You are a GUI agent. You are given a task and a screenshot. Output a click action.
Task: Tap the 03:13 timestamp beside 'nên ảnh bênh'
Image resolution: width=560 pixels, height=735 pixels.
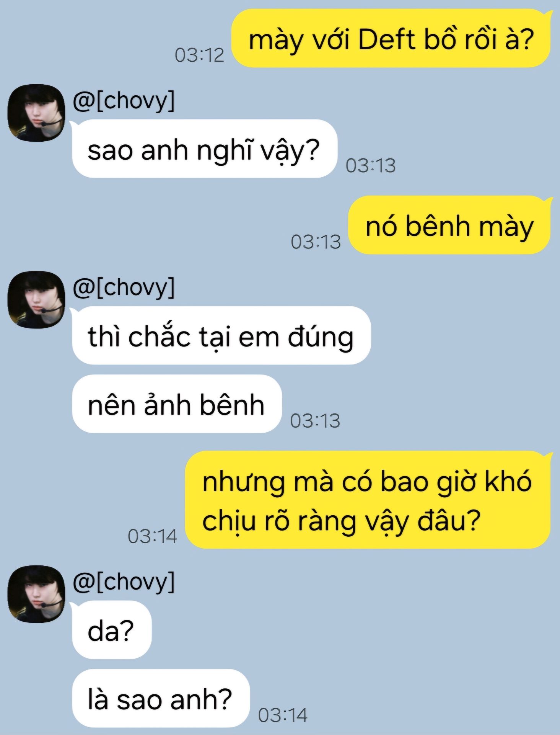pyautogui.click(x=315, y=421)
